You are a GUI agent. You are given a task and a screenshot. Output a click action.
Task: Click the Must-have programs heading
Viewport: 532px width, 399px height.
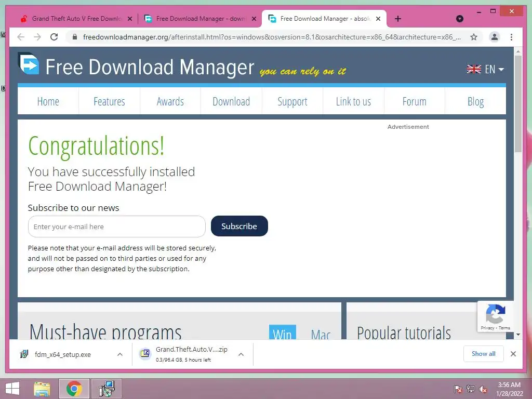point(105,331)
